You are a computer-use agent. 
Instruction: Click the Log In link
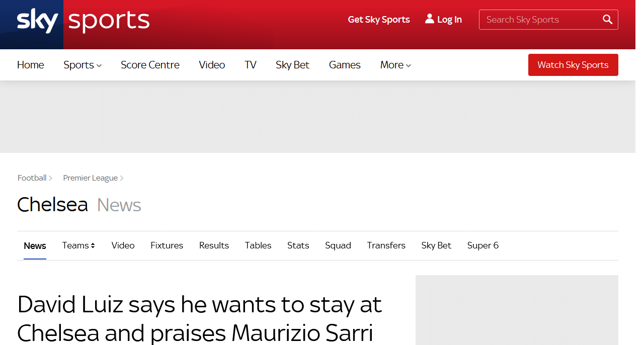[x=449, y=20]
